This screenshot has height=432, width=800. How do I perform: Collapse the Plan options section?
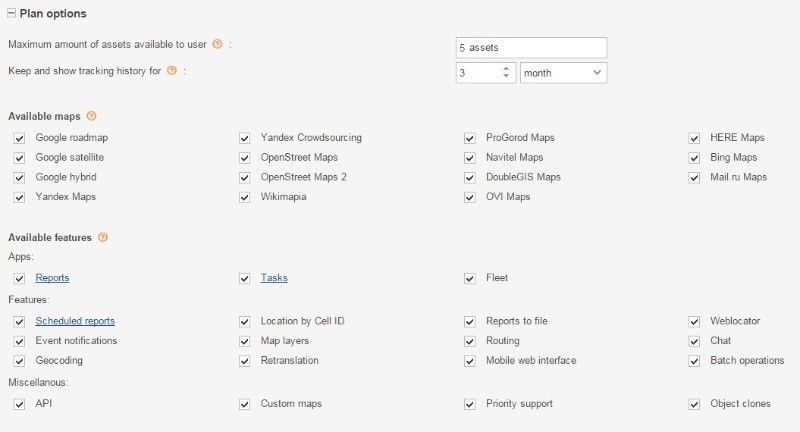coord(11,14)
